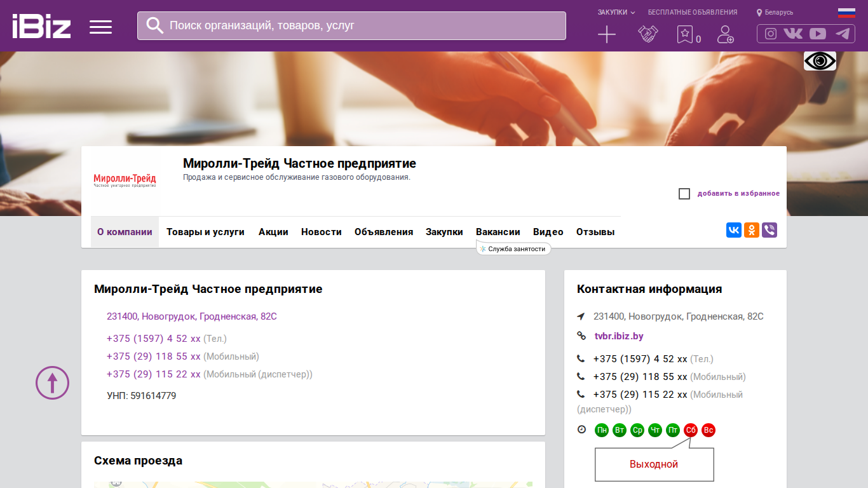Viewport: 868px width, 488px height.
Task: Click the plus add icon in header
Action: click(607, 34)
